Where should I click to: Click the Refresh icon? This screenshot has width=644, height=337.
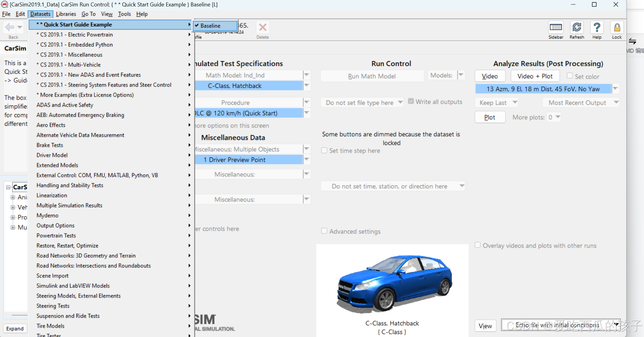tap(576, 28)
